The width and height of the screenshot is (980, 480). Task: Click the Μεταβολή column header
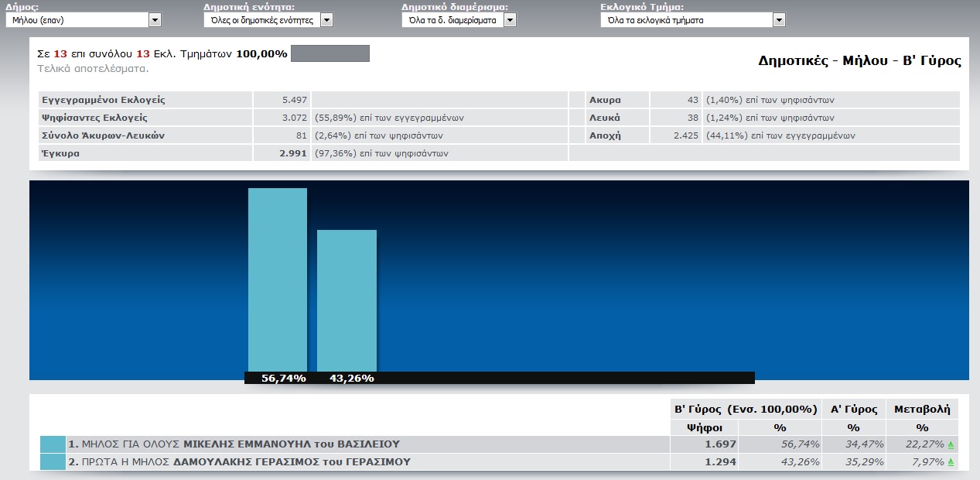[x=922, y=409]
